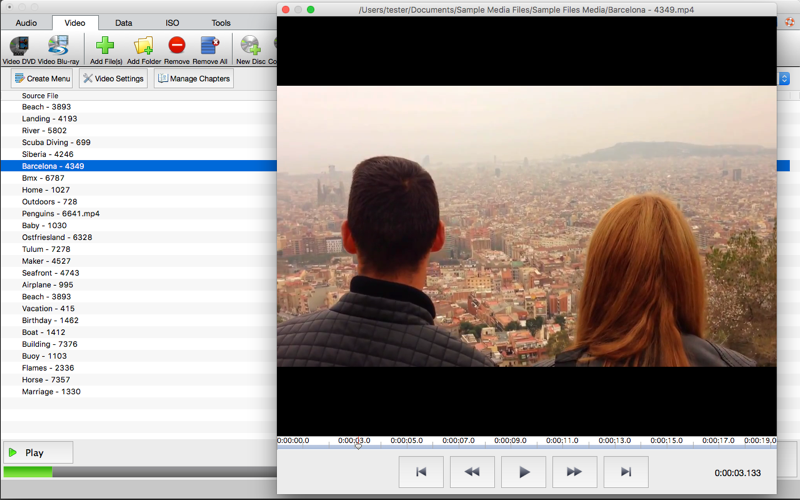
Task: Skip to end of video preview
Action: click(x=625, y=472)
